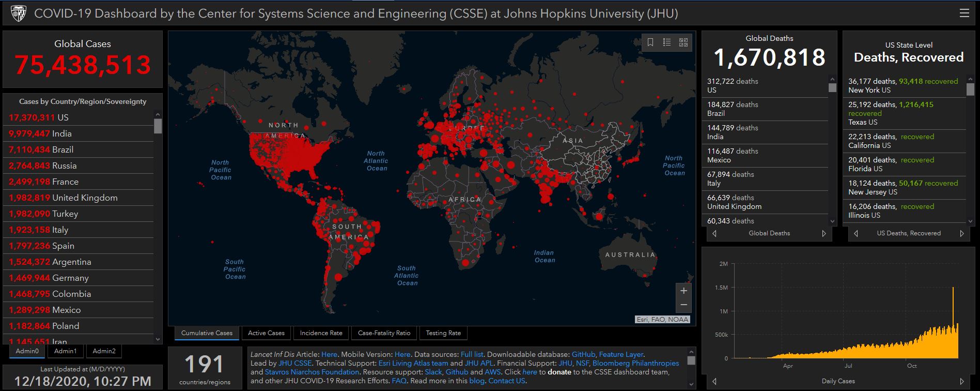Viewport: 980px width, 391px height.
Task: Click Texas US deaths entry
Action: point(906,113)
